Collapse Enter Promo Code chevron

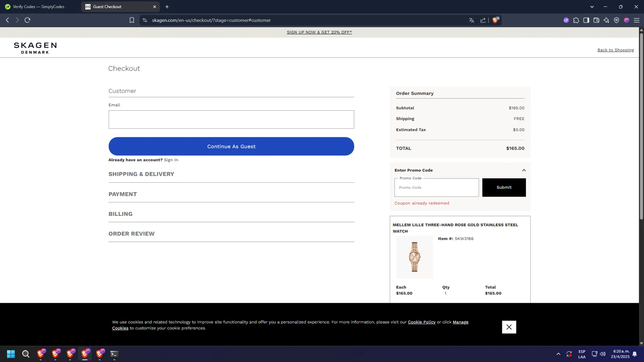point(524,170)
